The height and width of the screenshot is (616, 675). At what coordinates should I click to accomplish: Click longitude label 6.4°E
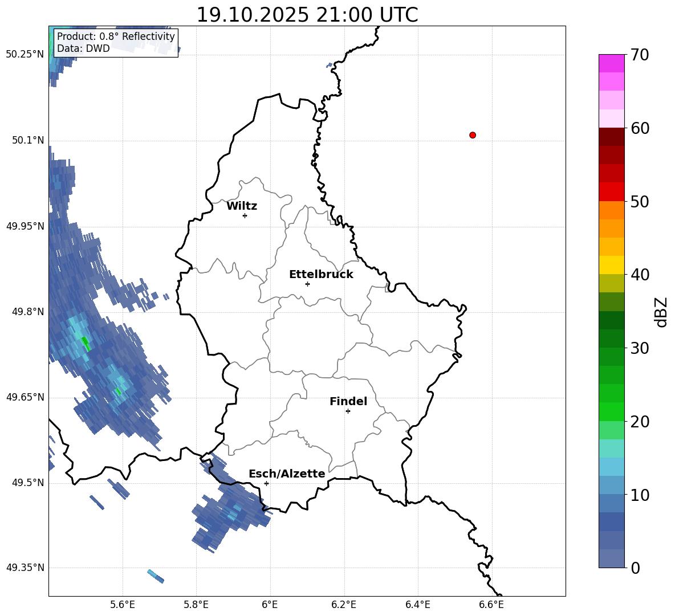417,605
